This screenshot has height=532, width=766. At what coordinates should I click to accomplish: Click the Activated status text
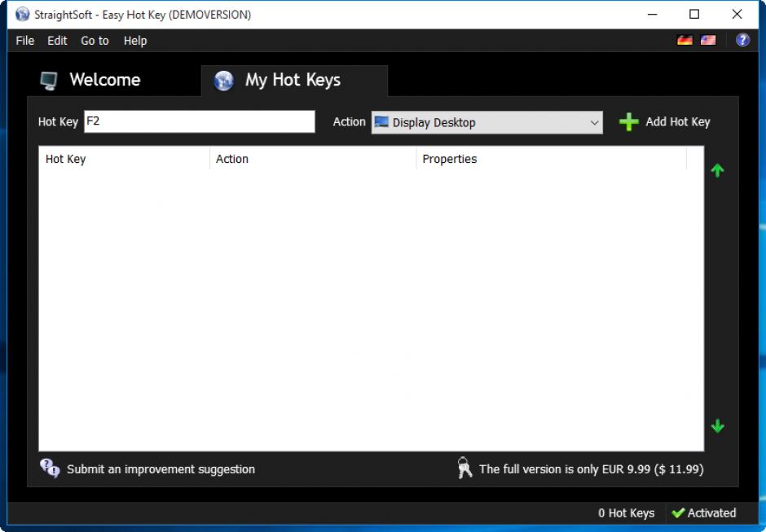point(711,513)
